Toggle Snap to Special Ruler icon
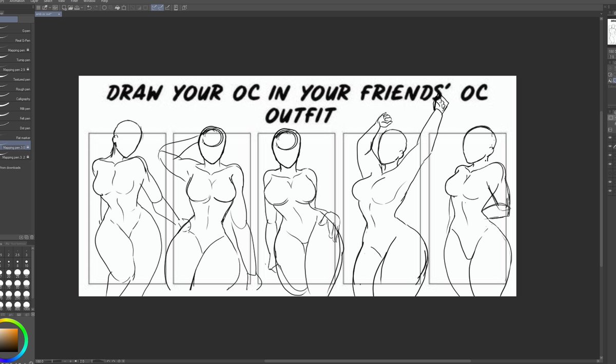Image resolution: width=616 pixels, height=364 pixels. 161,8
